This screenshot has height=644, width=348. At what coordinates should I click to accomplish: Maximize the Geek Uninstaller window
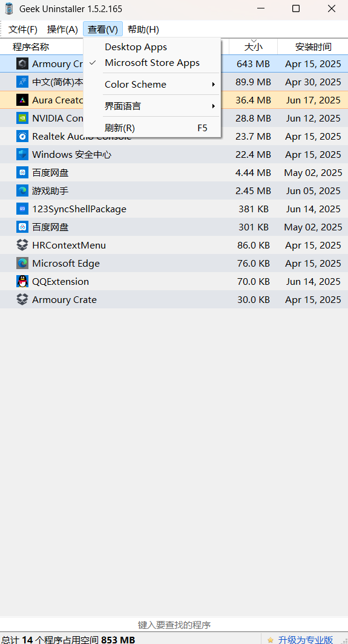(296, 8)
